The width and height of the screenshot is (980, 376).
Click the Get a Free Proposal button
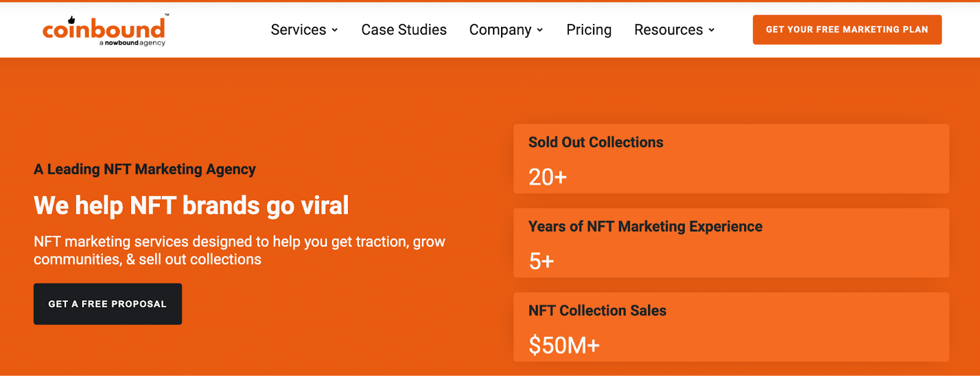pos(108,304)
